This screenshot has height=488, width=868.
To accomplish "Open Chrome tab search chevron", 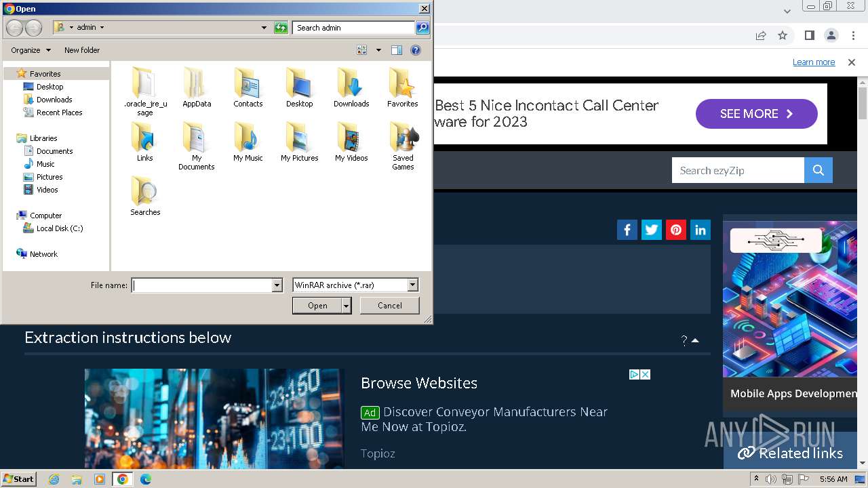I will (x=787, y=11).
